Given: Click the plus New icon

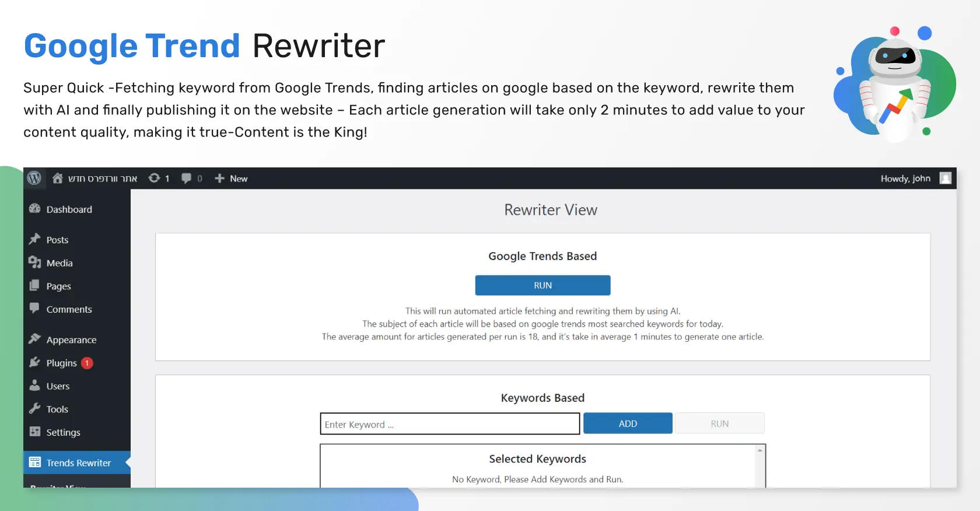Looking at the screenshot, I should coord(219,178).
